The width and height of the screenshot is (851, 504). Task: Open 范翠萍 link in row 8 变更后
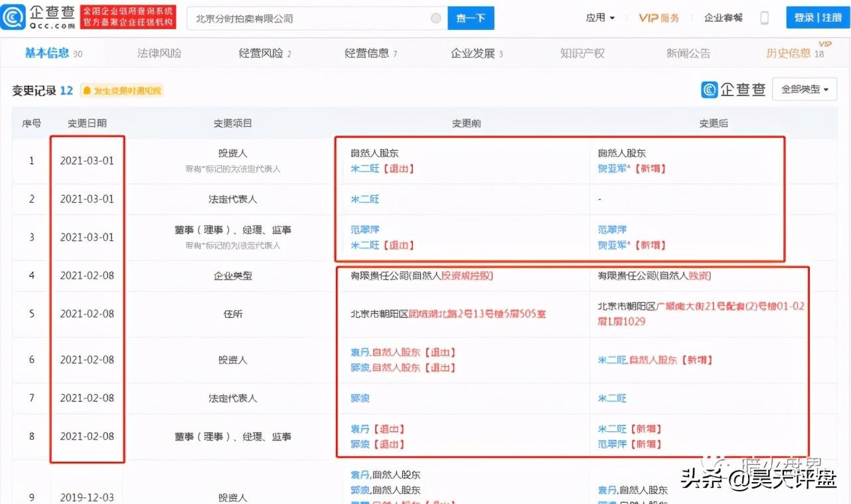tap(612, 444)
